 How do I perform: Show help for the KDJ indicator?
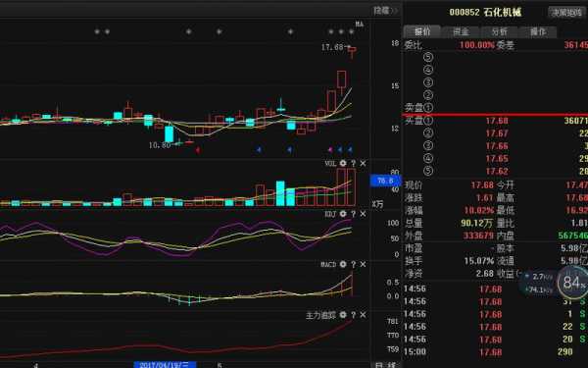353,214
